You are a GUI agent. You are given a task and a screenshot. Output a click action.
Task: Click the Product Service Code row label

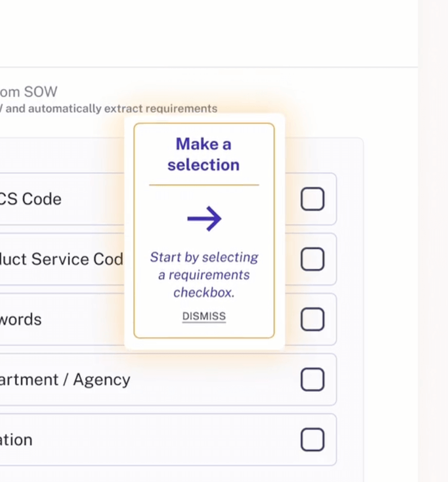pos(61,259)
